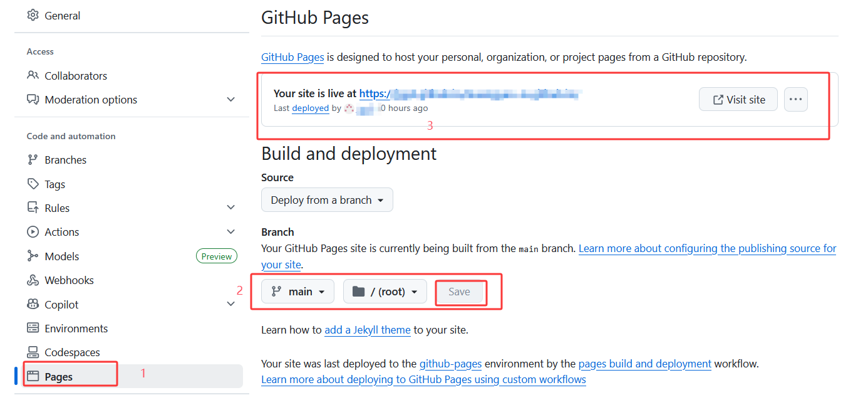The image size is (868, 395).
Task: Click the Pages browser icon
Action: [33, 376]
